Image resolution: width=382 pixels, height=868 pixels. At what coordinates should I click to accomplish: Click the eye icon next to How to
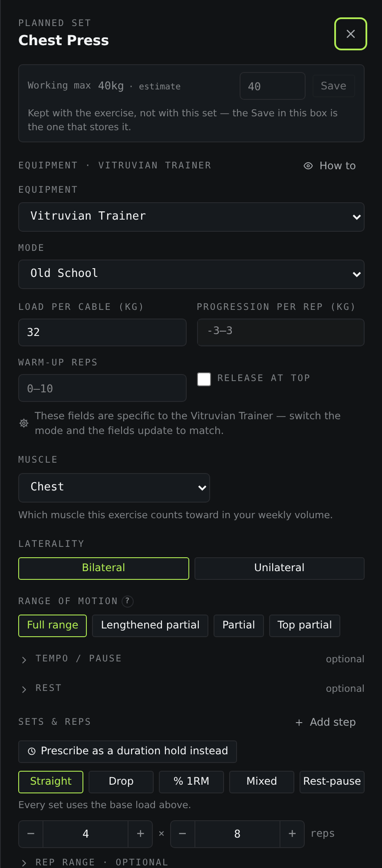(308, 166)
